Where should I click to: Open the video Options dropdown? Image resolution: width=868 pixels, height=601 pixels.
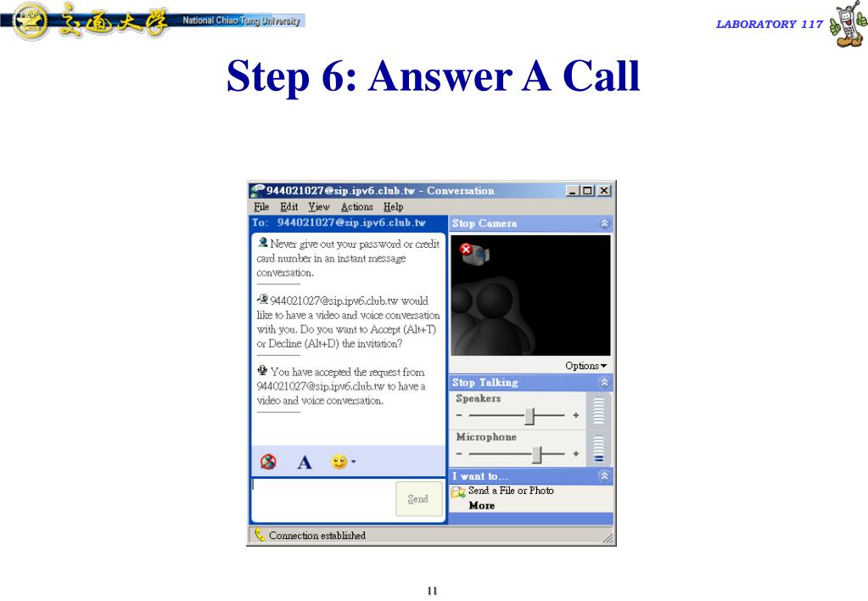(586, 366)
